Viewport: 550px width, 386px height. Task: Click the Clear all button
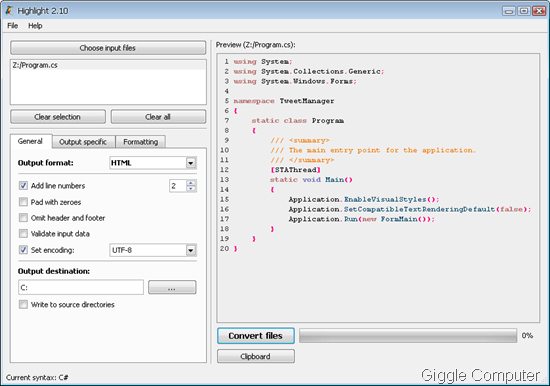(158, 117)
